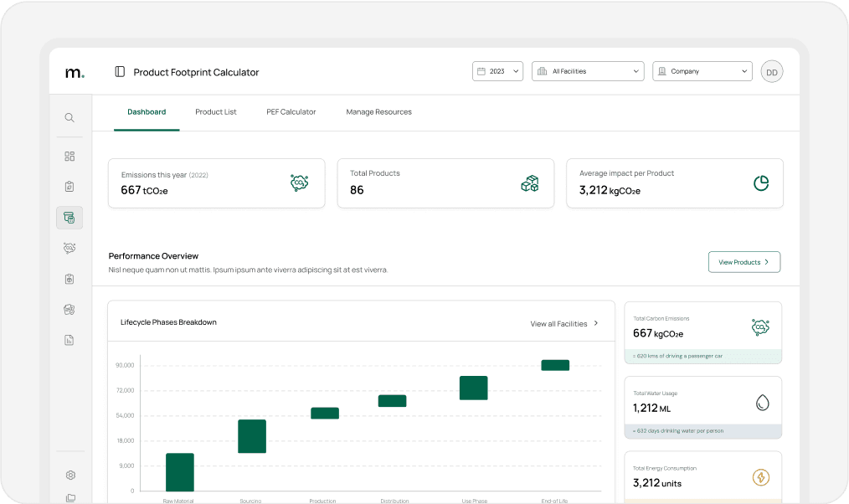
Task: Open the Manage Resources tab
Action: [378, 112]
